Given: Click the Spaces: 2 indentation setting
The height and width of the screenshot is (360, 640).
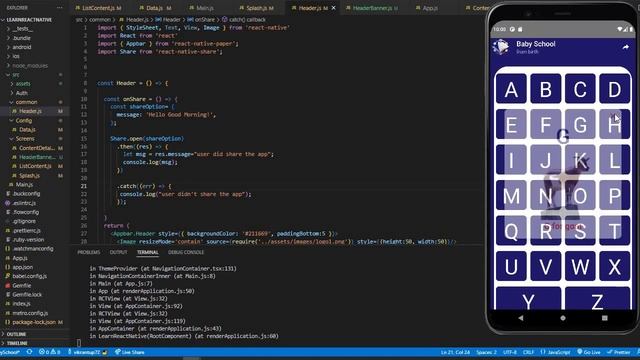Looking at the screenshot, I should (x=486, y=352).
